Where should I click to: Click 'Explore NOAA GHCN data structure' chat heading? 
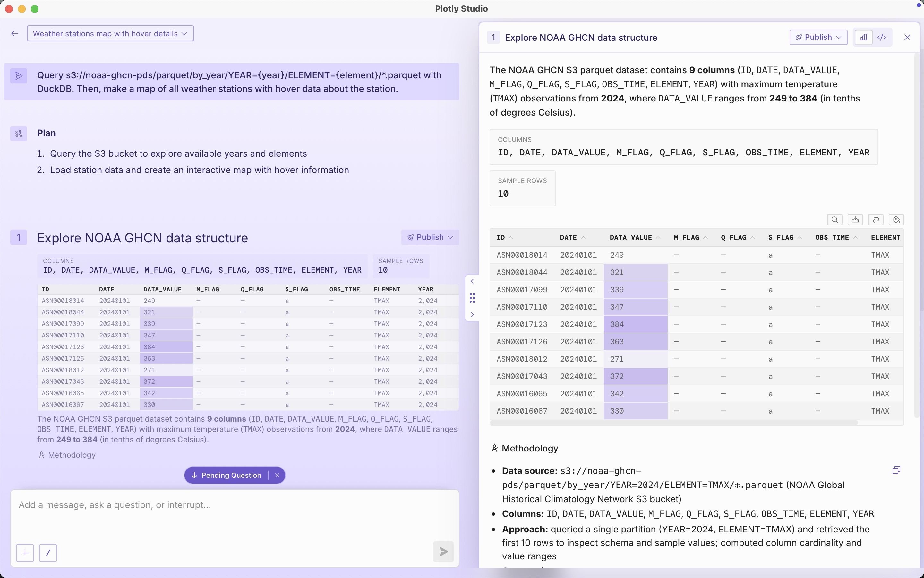click(142, 238)
